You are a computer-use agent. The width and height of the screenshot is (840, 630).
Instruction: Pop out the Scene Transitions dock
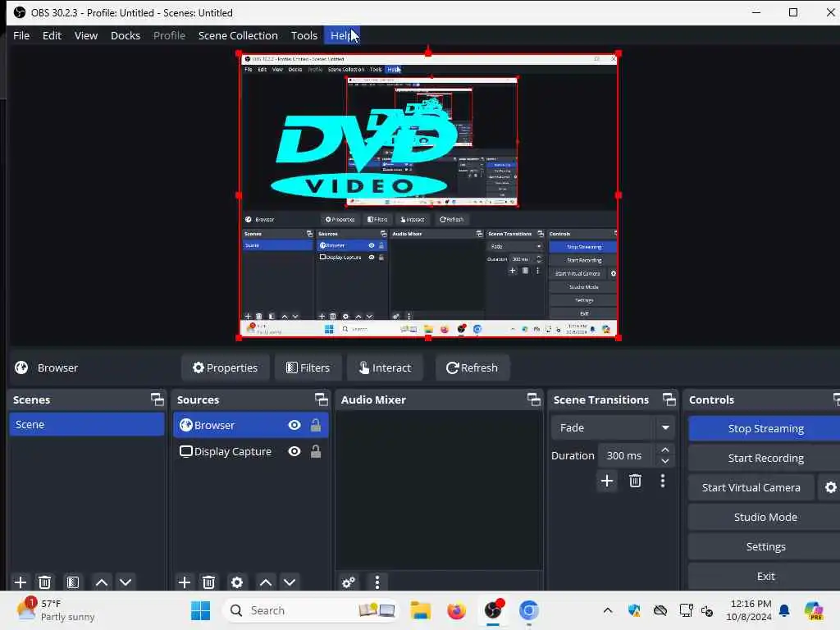pyautogui.click(x=669, y=399)
